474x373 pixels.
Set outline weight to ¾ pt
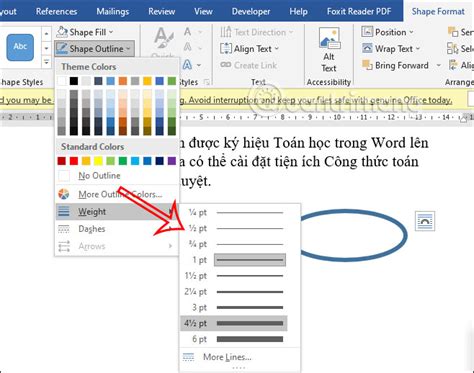[234, 244]
